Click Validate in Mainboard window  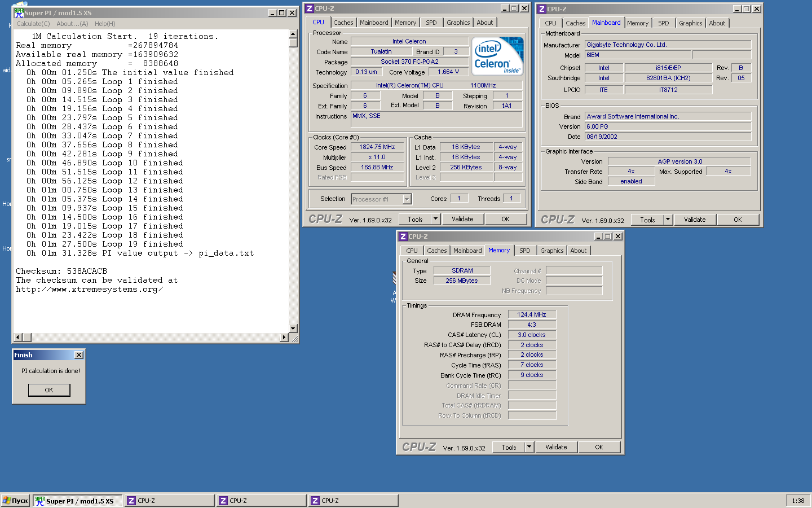click(695, 220)
